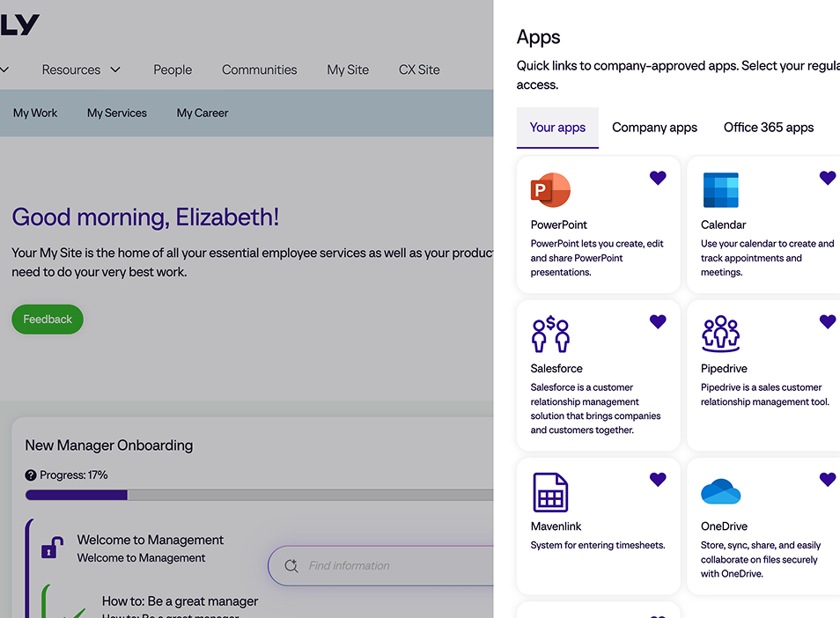Open the PowerPoint app icon
840x618 pixels.
[550, 190]
